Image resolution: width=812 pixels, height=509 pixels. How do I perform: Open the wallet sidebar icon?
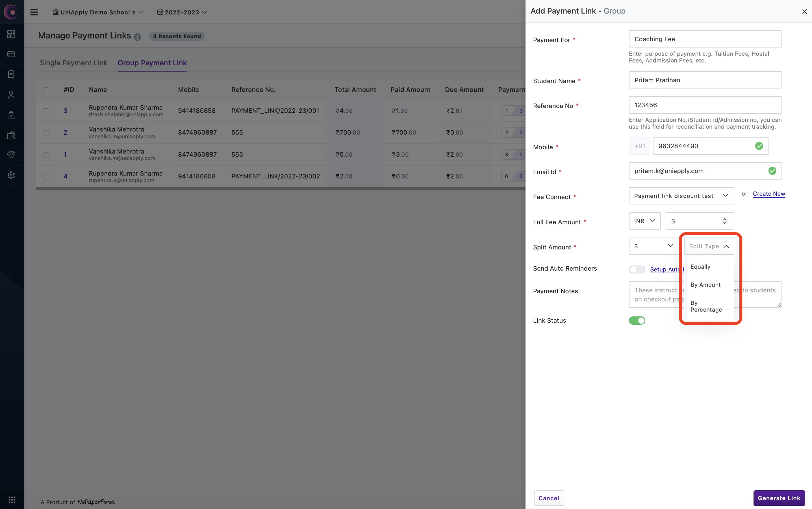click(x=11, y=135)
